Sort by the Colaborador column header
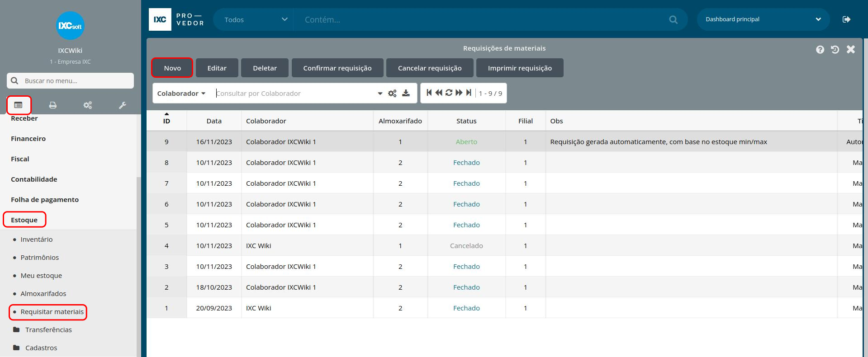This screenshot has height=357, width=868. [308, 121]
